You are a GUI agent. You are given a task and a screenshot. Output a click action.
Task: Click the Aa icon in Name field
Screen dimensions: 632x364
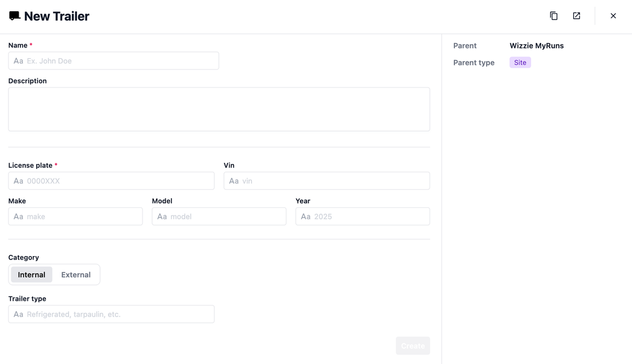(x=19, y=61)
